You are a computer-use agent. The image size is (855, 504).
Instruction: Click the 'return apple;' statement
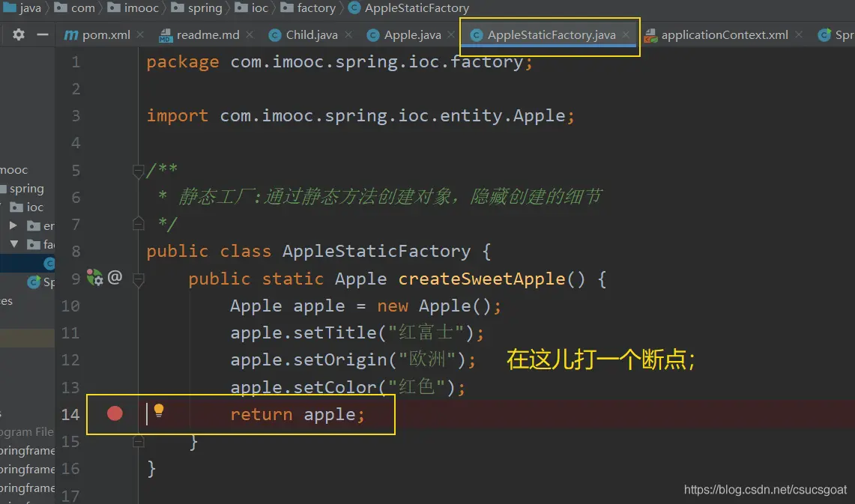tap(297, 415)
